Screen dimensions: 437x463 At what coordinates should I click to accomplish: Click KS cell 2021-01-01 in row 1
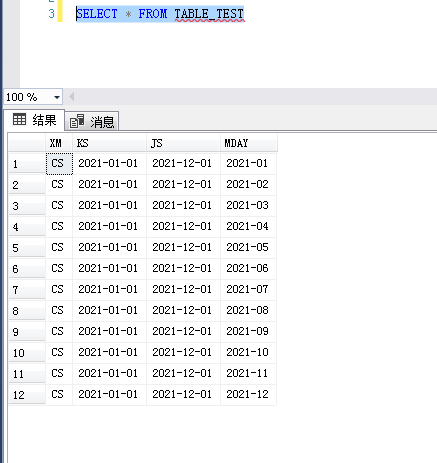(109, 163)
